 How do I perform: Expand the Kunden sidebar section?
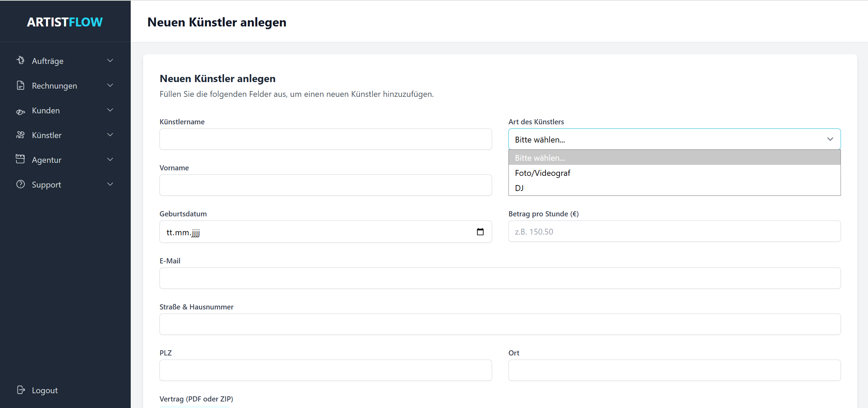pyautogui.click(x=110, y=110)
